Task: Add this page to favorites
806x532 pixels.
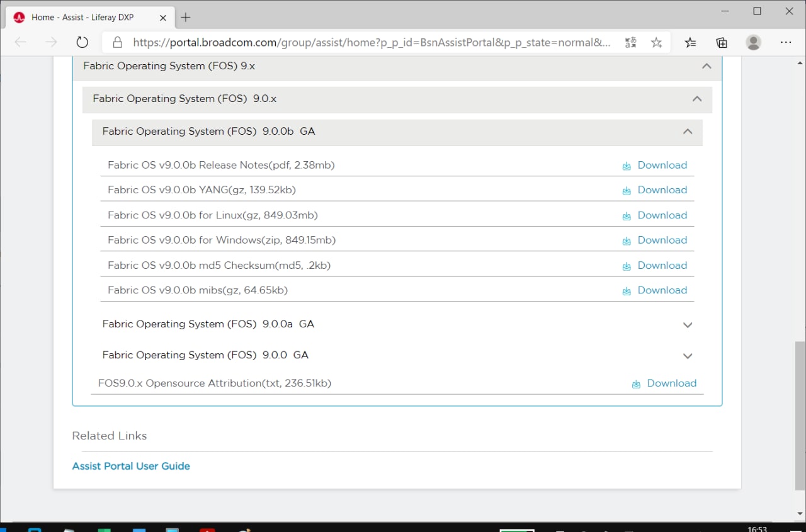Action: (657, 42)
